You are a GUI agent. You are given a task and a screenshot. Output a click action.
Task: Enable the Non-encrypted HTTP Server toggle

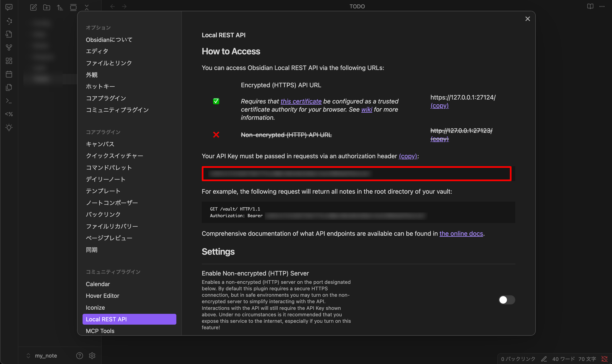pyautogui.click(x=507, y=300)
